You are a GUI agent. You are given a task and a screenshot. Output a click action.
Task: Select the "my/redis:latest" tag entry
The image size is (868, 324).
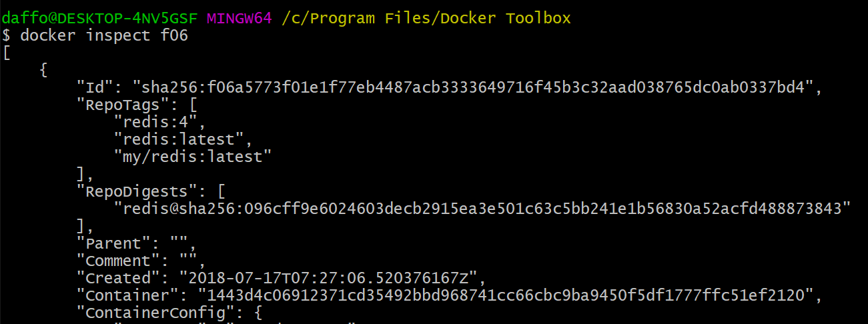(193, 157)
